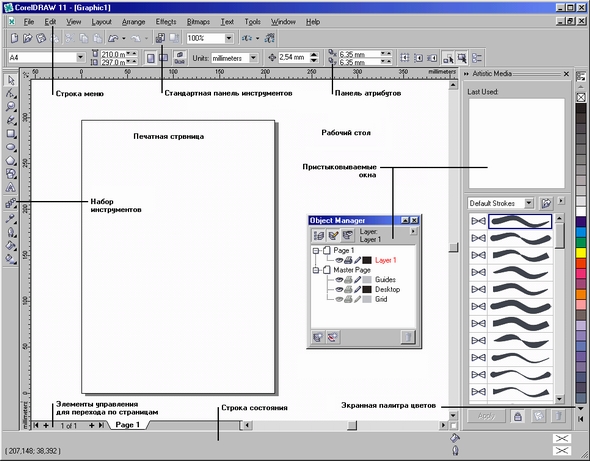
Task: Pick the yellow swatch in color palette
Action: 581,252
